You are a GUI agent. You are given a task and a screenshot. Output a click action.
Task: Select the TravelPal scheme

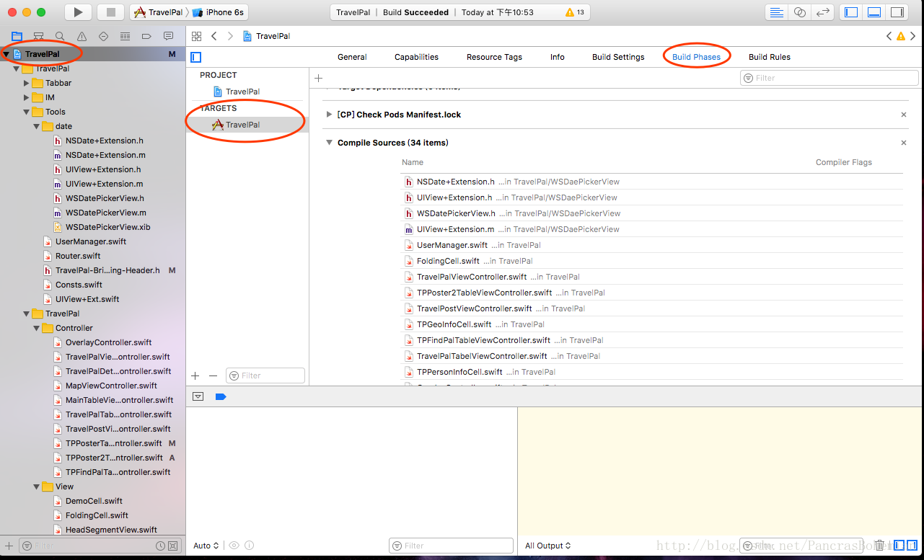click(159, 12)
